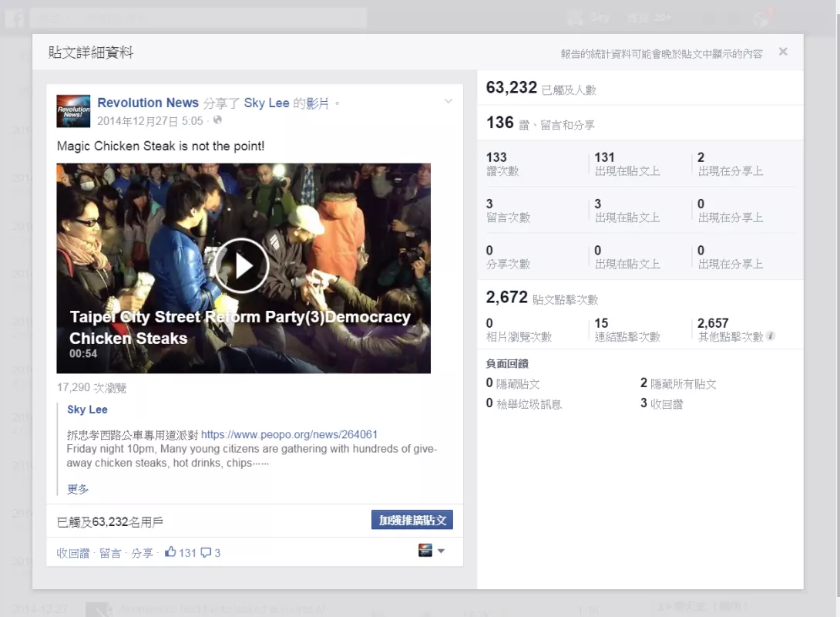Click 收回讚 to unlike the post
Image resolution: width=840 pixels, height=617 pixels.
coord(73,553)
